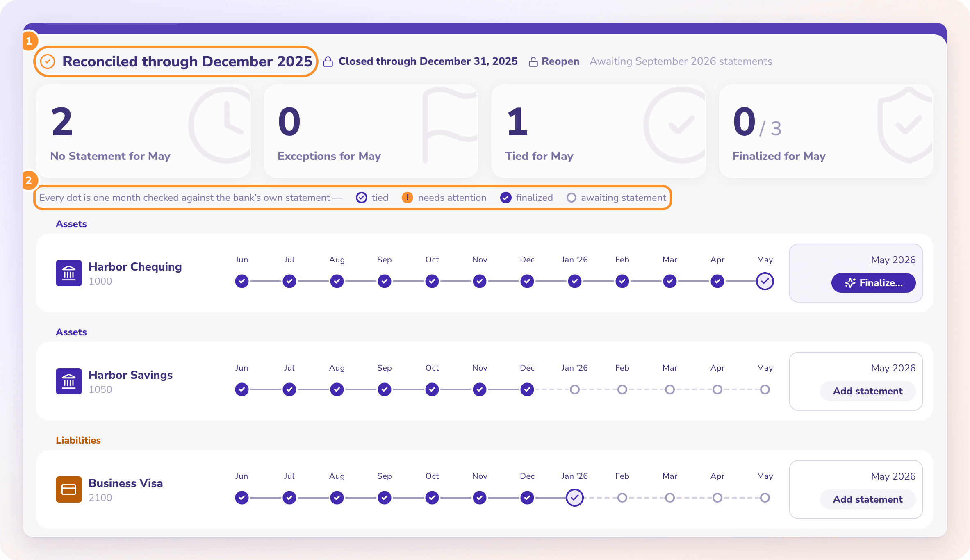Select Harbor Savings Jun finalized dot
Screen dimensions: 970x560
pyautogui.click(x=242, y=389)
